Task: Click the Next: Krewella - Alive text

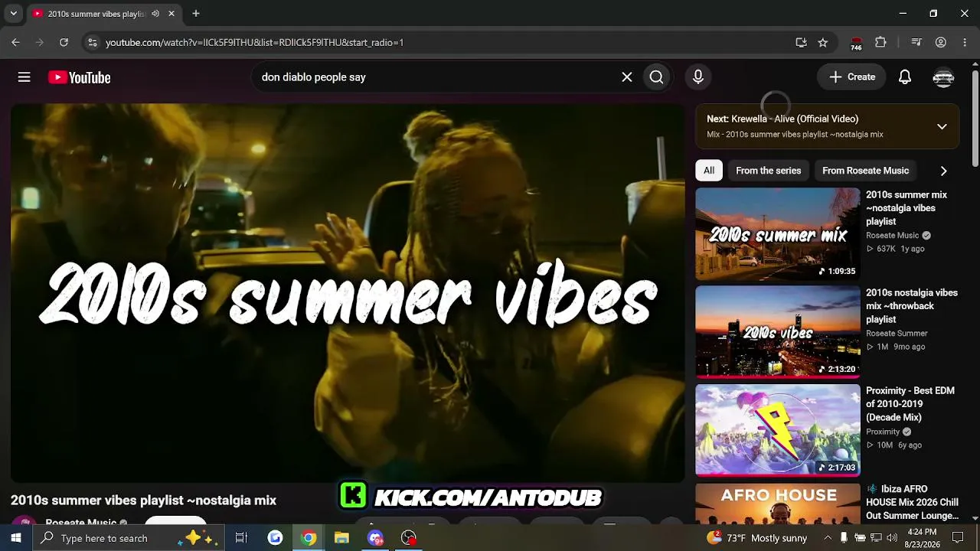Action: click(x=782, y=119)
